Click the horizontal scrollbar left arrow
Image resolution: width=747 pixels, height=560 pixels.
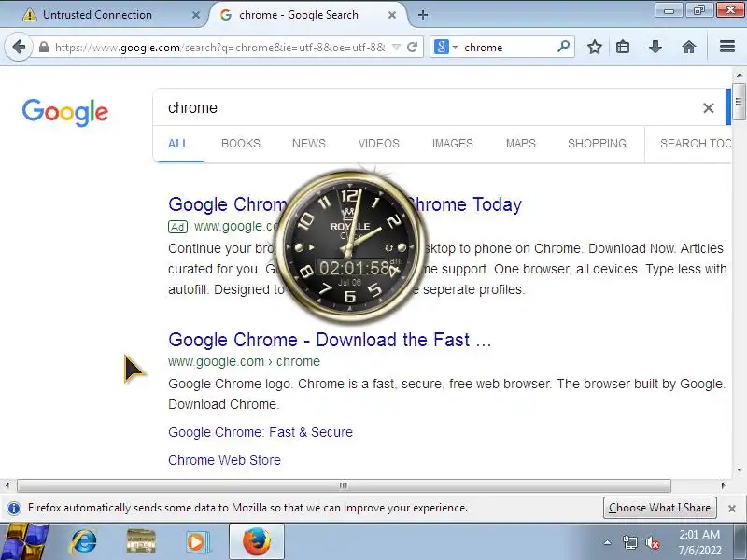(x=7, y=485)
